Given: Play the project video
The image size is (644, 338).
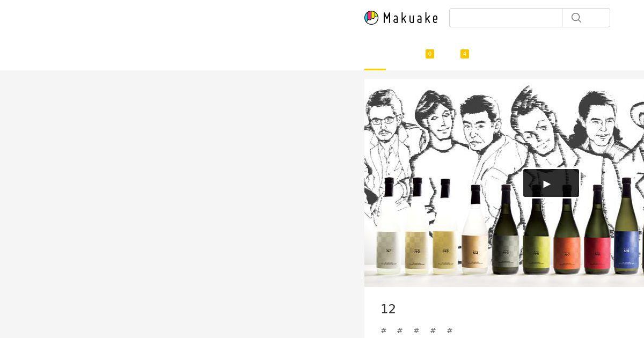Looking at the screenshot, I should [551, 183].
